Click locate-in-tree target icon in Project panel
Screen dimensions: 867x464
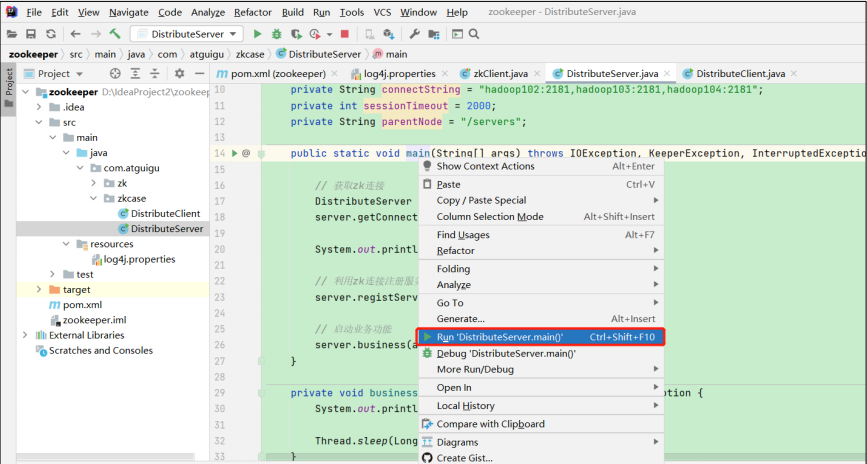tap(115, 73)
